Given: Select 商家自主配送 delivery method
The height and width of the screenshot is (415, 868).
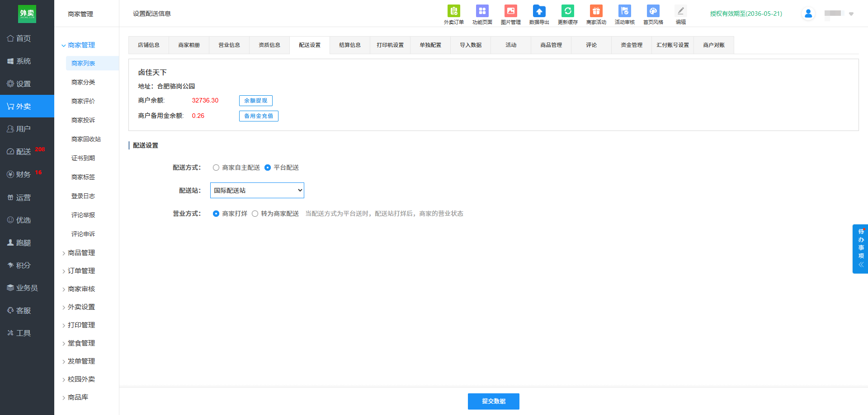Looking at the screenshot, I should click(x=216, y=168).
